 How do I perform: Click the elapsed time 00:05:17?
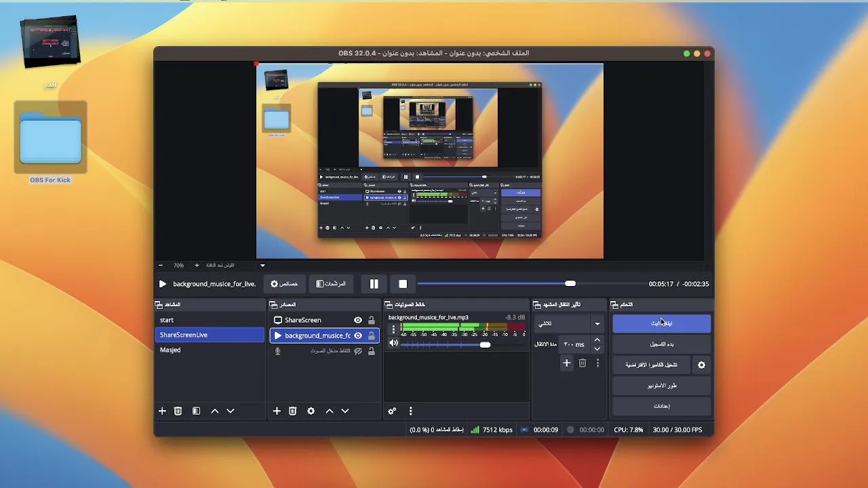click(660, 284)
